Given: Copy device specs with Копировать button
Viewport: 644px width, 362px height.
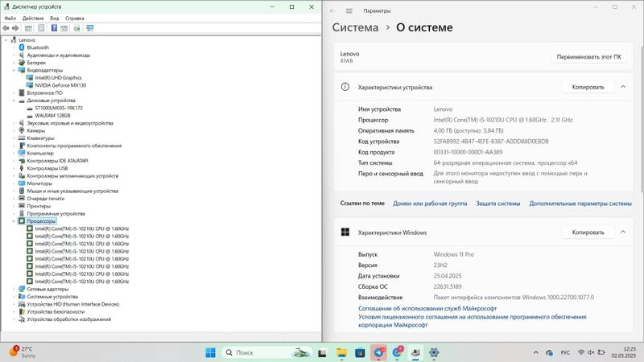Looking at the screenshot, I should click(588, 87).
